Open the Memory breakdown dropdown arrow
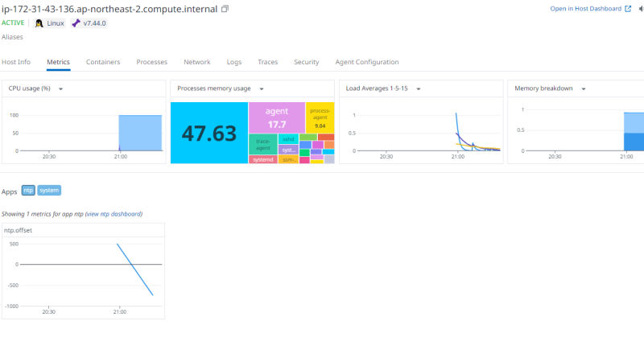This screenshot has width=644, height=354. [x=583, y=88]
